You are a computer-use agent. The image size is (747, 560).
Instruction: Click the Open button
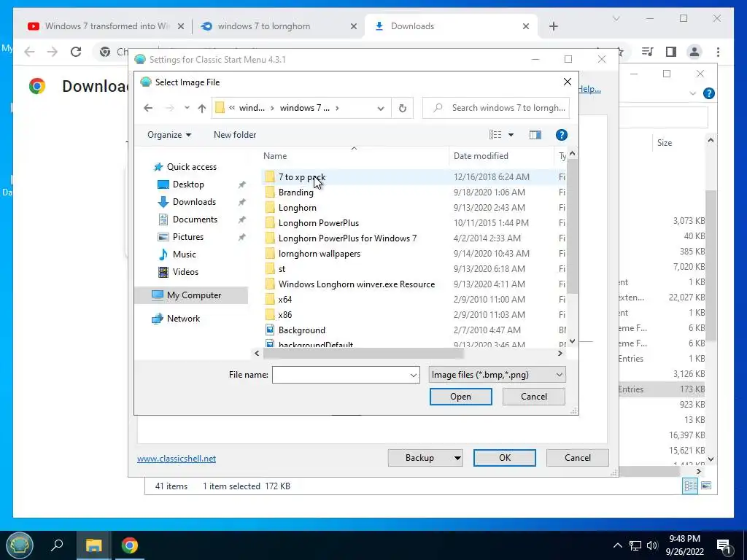461,397
